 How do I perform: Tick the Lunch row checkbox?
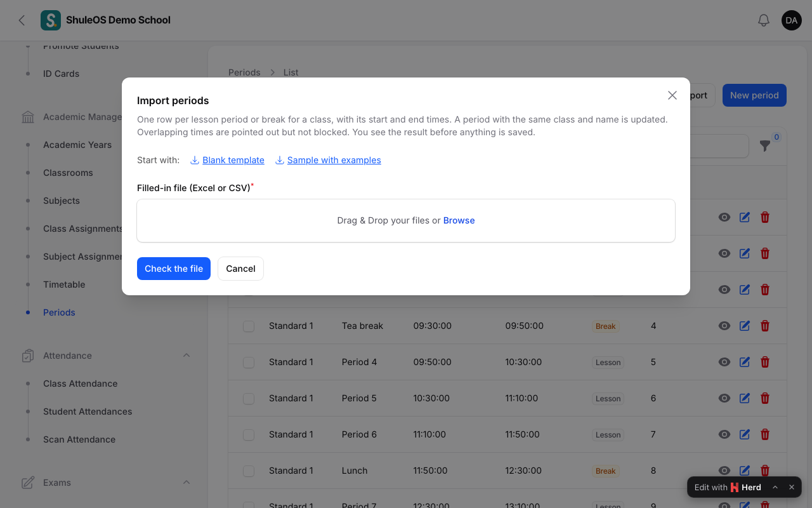click(249, 471)
